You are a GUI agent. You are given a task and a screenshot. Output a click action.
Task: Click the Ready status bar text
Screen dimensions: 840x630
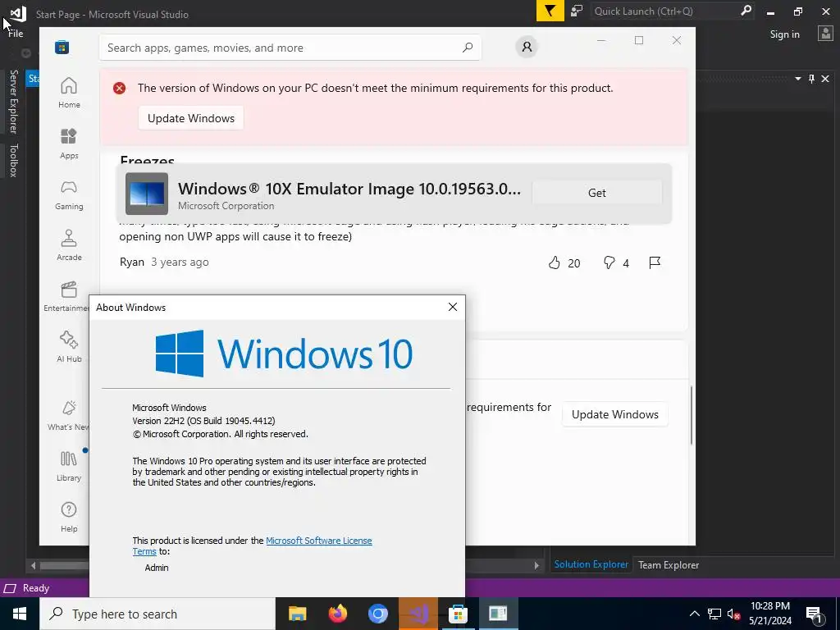click(36, 587)
